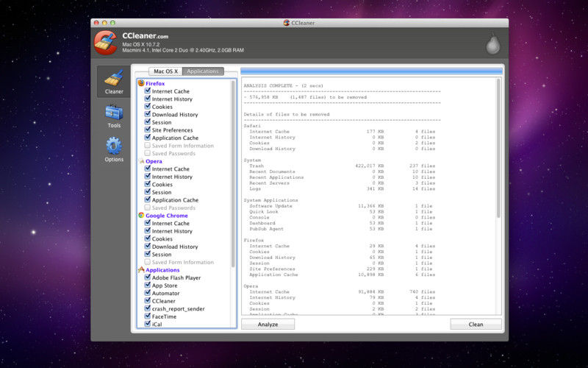This screenshot has height=368, width=588.
Task: Select the Applications section header
Action: coord(162,270)
